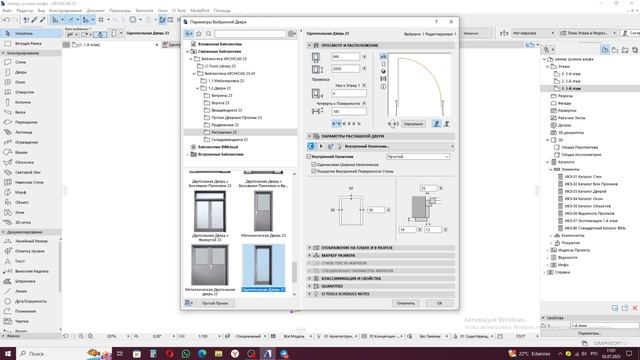Viewport: 640px width, 360px height.
Task: Switch door preview to 3D shaded view
Action: (x=383, y=71)
